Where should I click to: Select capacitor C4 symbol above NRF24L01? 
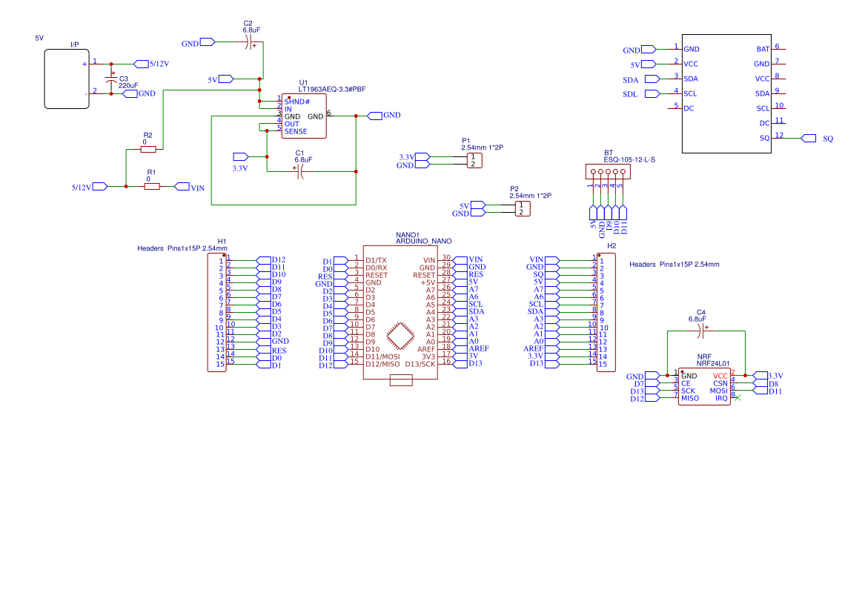coord(702,331)
